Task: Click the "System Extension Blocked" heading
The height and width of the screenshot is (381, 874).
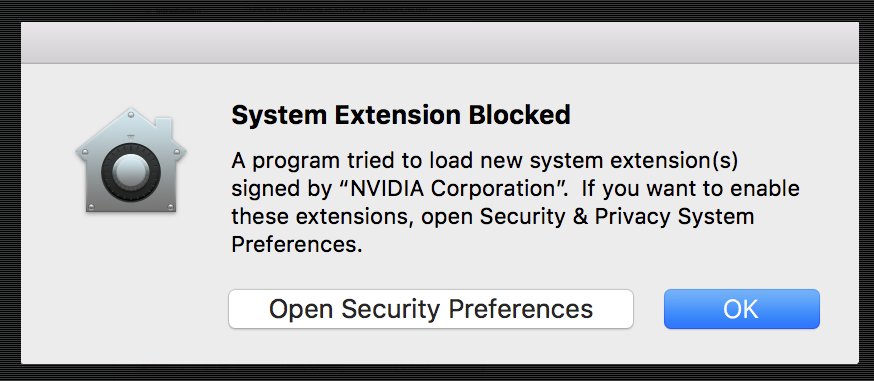Action: click(401, 115)
